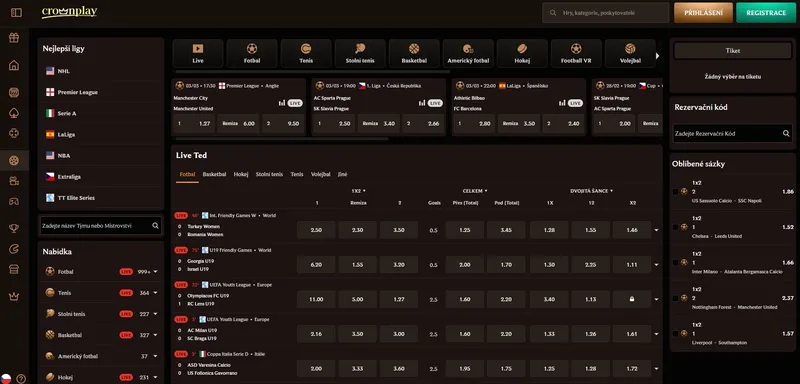The width and height of the screenshot is (800, 384).
Task: Click the search icon in reservation code field
Action: pos(786,133)
